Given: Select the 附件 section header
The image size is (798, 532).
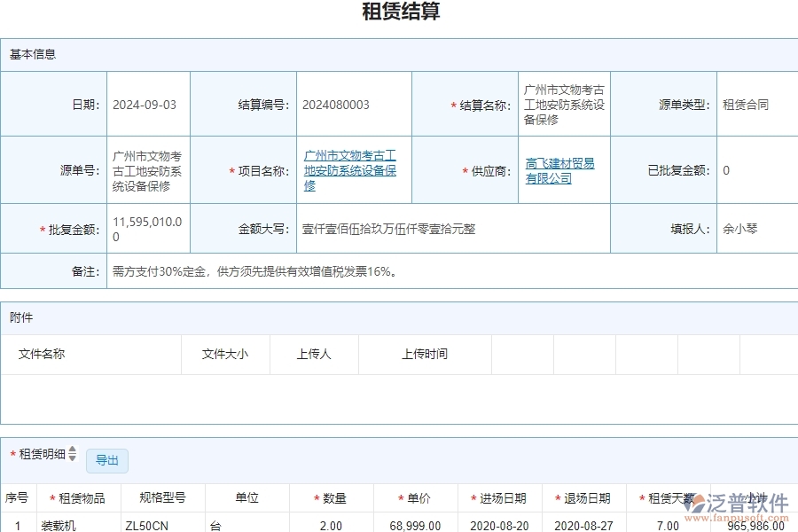Looking at the screenshot, I should (20, 317).
